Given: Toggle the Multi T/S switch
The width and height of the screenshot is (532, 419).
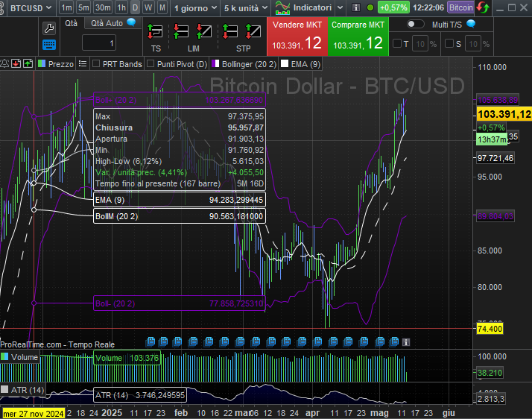Looking at the screenshot, I should coord(417,24).
